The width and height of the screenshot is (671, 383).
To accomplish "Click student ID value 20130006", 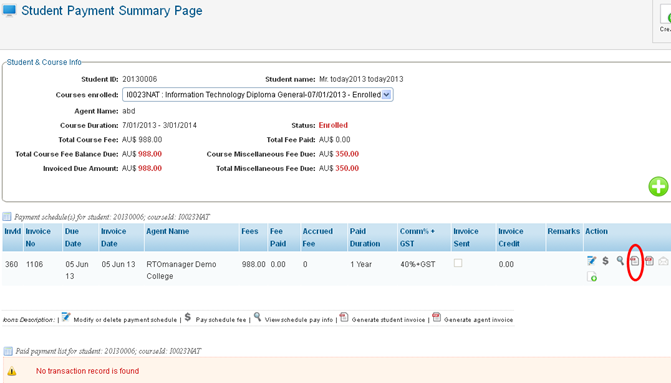I will pyautogui.click(x=140, y=79).
